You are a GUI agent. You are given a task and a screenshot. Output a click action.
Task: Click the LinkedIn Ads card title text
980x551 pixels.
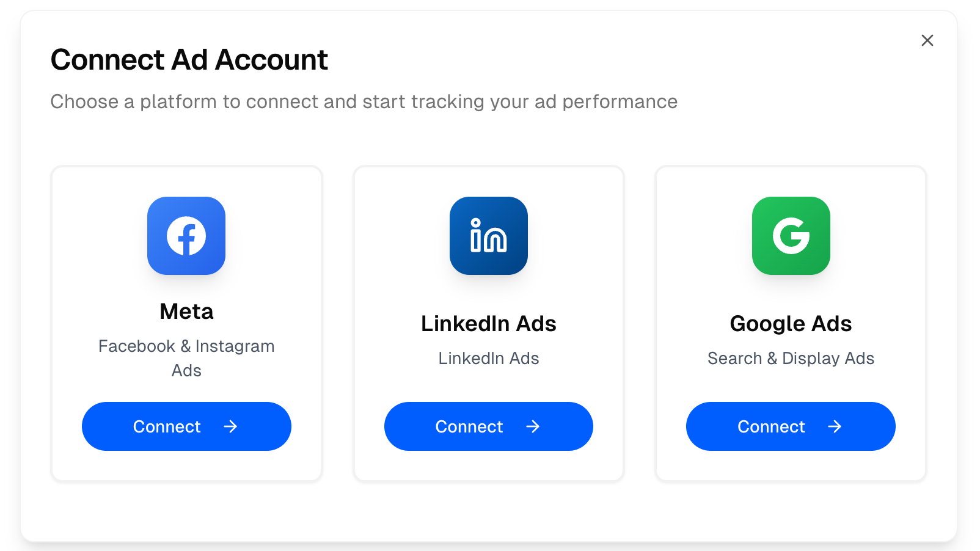click(x=488, y=324)
